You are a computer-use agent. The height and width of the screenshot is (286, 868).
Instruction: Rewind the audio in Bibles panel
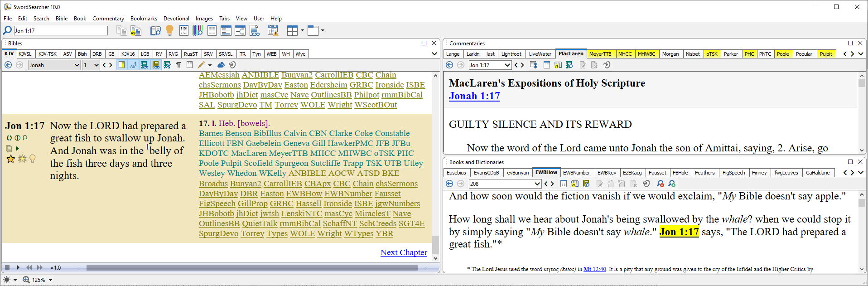29,267
